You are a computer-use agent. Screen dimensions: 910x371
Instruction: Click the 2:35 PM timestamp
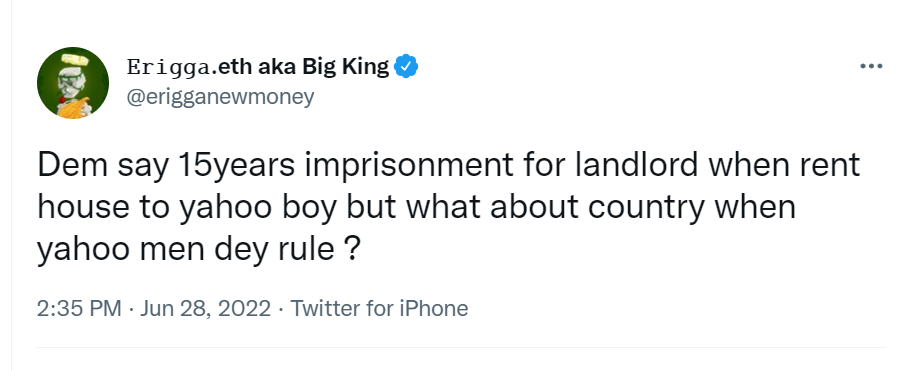point(80,308)
